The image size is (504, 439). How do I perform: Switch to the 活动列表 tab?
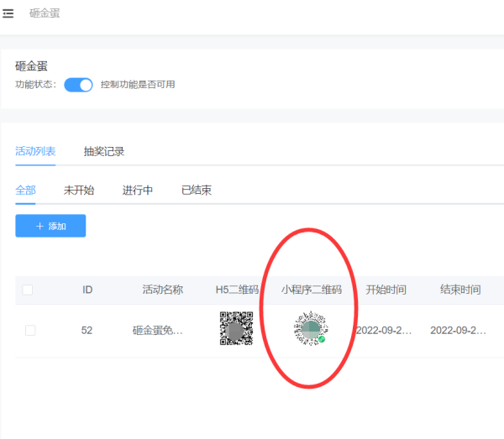pyautogui.click(x=35, y=151)
